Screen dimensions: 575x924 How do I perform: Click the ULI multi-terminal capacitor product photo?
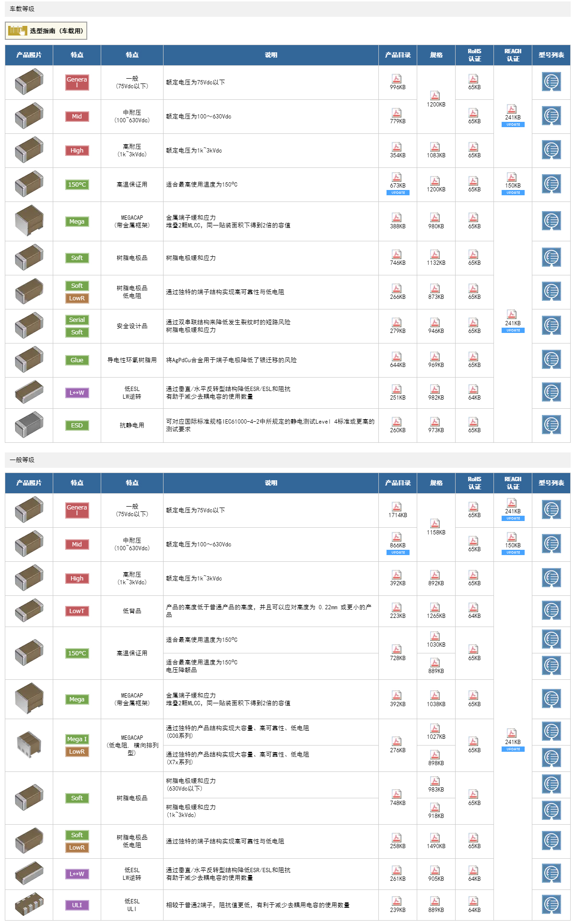click(x=29, y=905)
